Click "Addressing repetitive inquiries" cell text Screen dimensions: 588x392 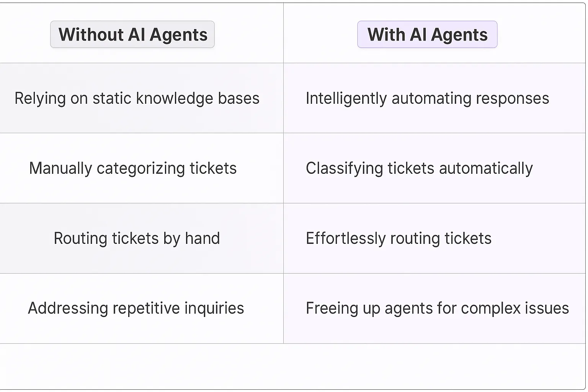coord(136,309)
